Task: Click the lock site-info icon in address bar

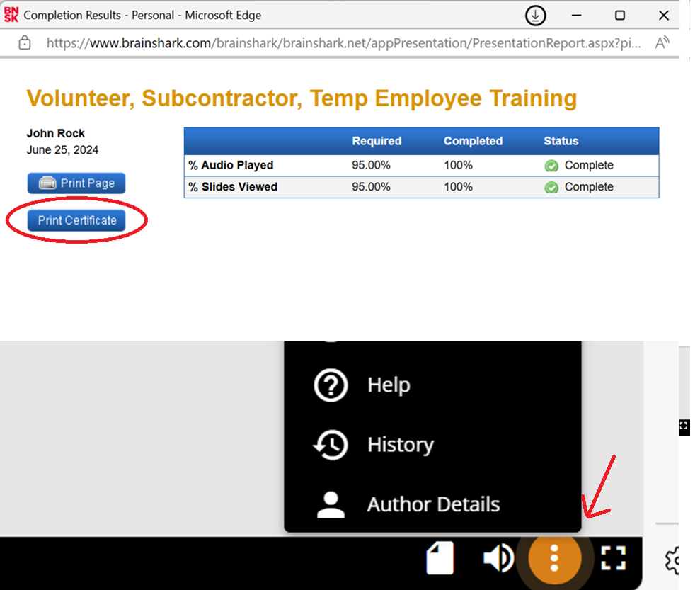Action: coord(25,43)
